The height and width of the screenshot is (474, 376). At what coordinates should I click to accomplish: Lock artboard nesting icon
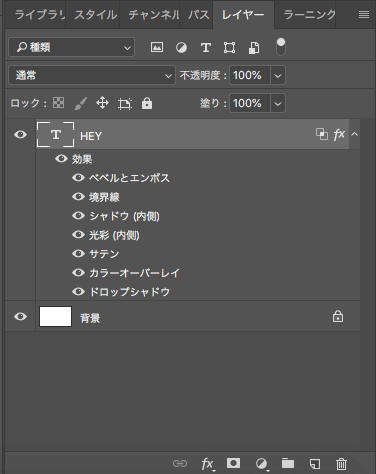pyautogui.click(x=125, y=104)
